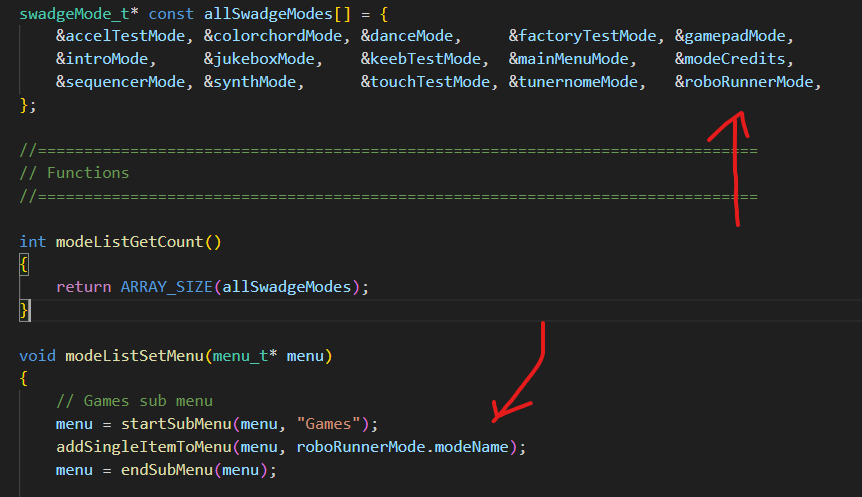The height and width of the screenshot is (497, 862).
Task: Click the &roboRunnerMode array entry
Action: (744, 82)
